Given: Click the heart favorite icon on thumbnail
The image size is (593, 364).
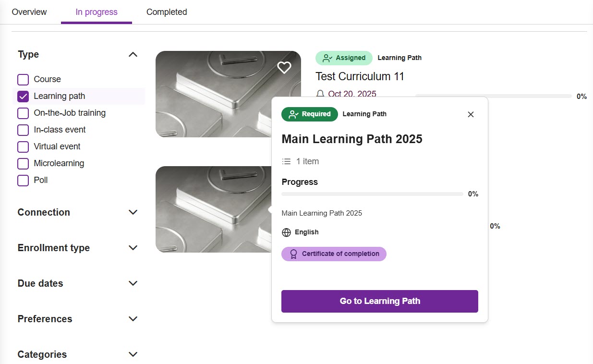Looking at the screenshot, I should [x=284, y=68].
